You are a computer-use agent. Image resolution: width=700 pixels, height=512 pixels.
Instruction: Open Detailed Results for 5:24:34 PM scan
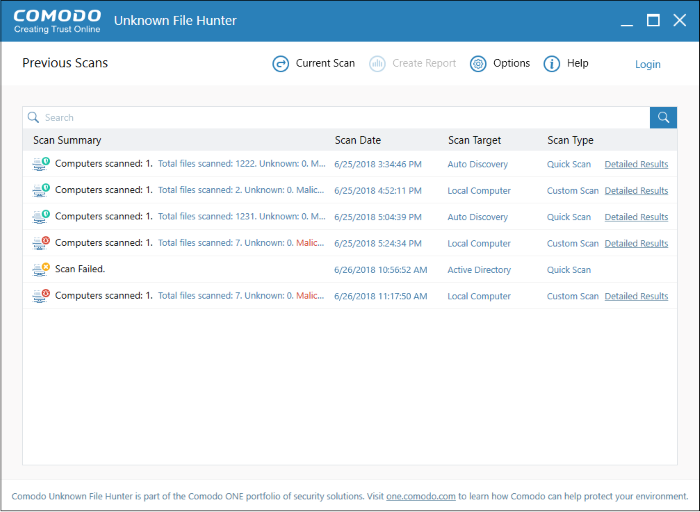click(636, 243)
